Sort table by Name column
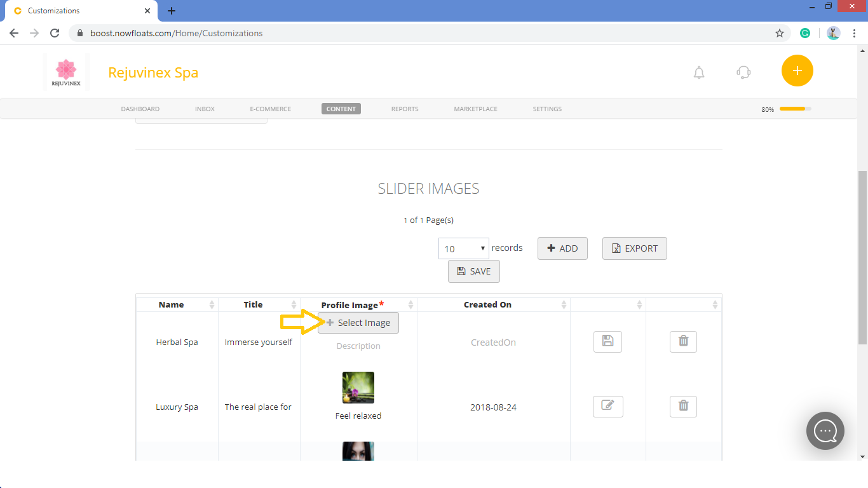 [177, 304]
